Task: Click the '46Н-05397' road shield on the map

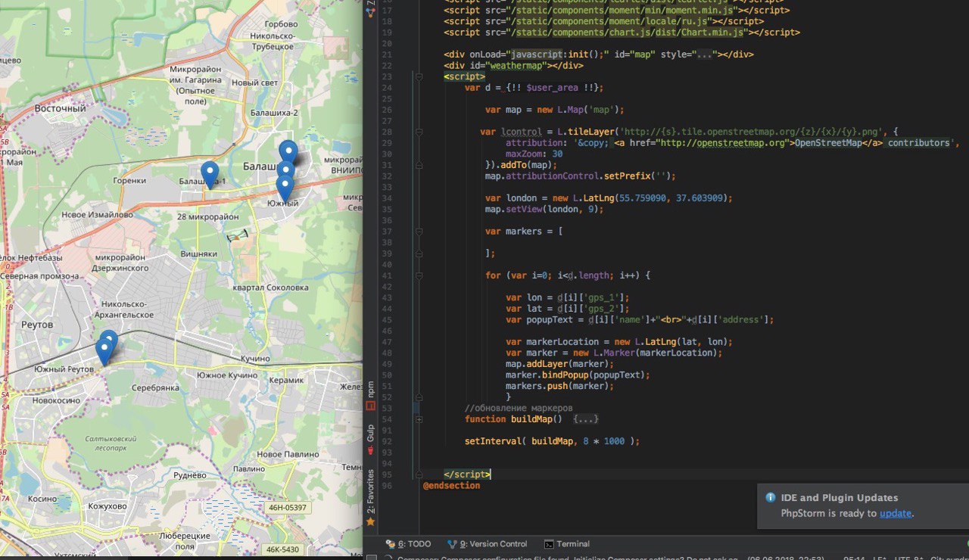Action: pyautogui.click(x=288, y=507)
